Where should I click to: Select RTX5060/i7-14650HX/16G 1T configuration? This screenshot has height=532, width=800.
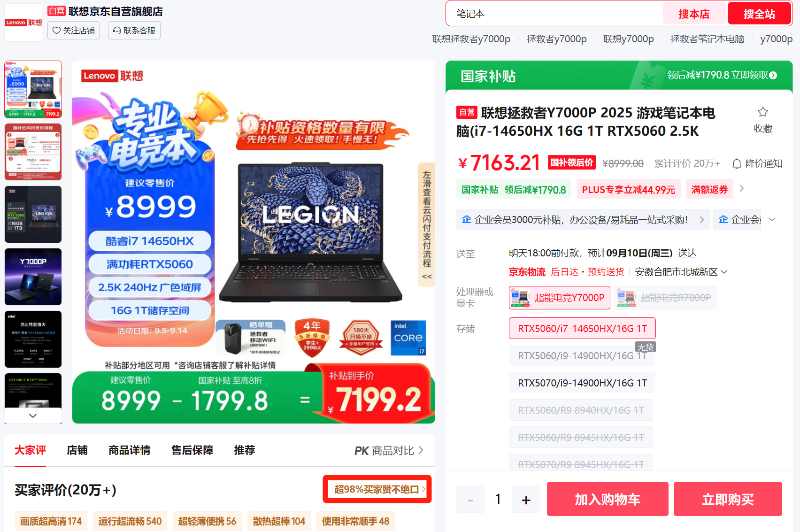(x=582, y=329)
